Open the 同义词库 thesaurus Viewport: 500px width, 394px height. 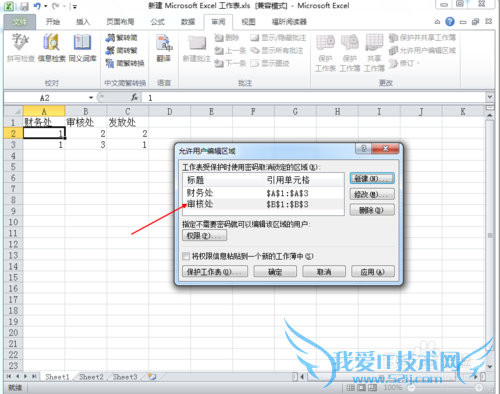[82, 48]
